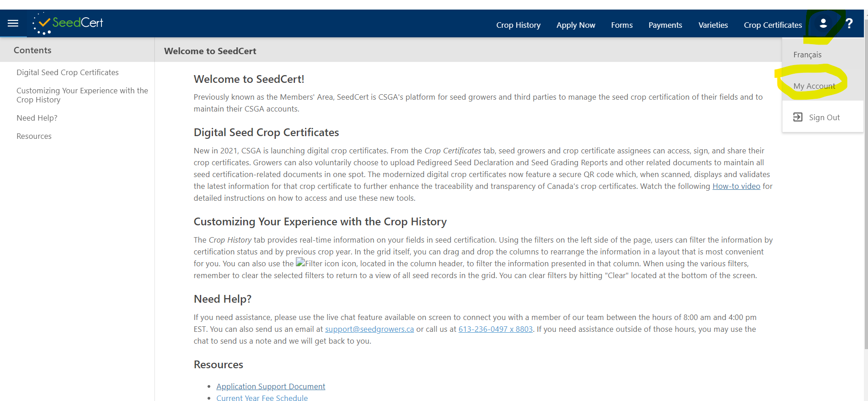Click the Need Help? section heading
The image size is (868, 401).
(x=222, y=299)
